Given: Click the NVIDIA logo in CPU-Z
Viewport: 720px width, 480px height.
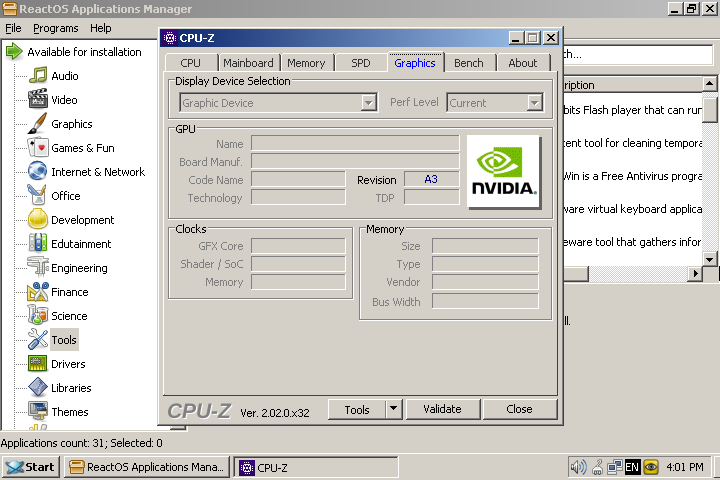Looking at the screenshot, I should coord(503,171).
